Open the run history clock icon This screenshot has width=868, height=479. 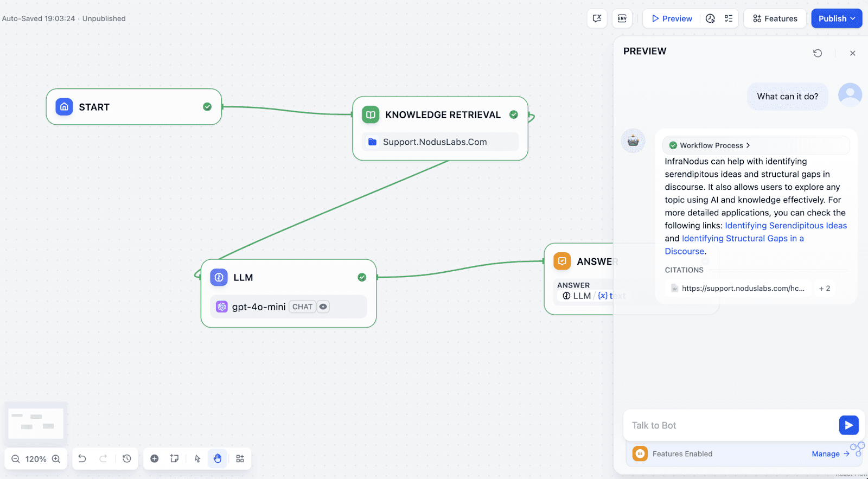710,18
